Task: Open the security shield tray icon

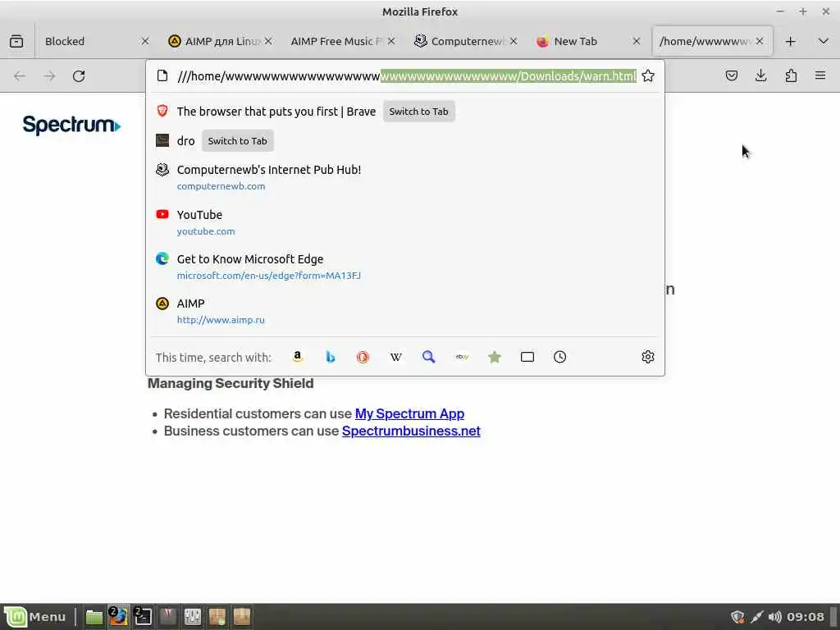Action: 737,617
